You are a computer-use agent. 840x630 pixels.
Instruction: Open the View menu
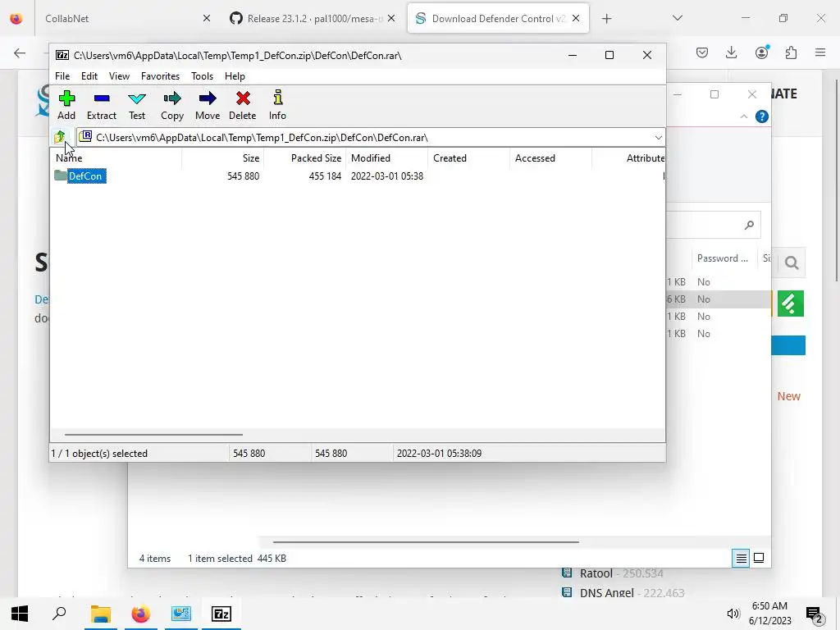click(119, 76)
